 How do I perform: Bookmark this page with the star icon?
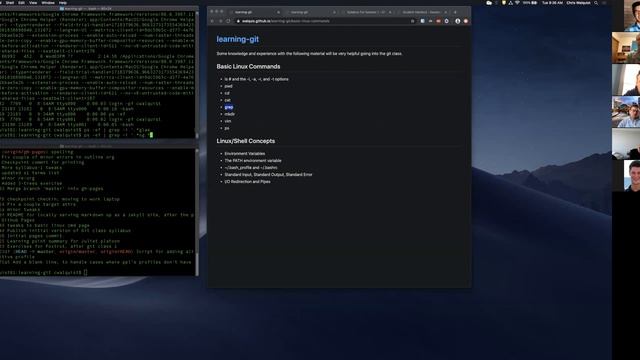[x=412, y=21]
